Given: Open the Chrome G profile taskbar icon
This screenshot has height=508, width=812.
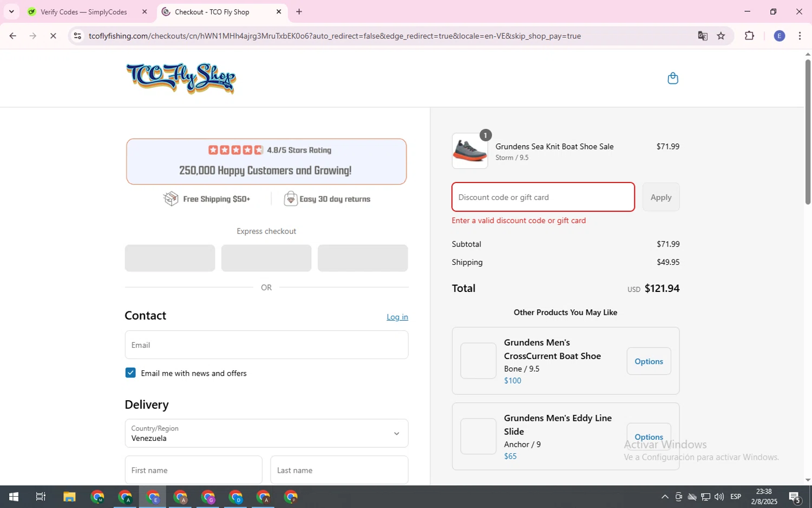Looking at the screenshot, I should click(x=208, y=497).
